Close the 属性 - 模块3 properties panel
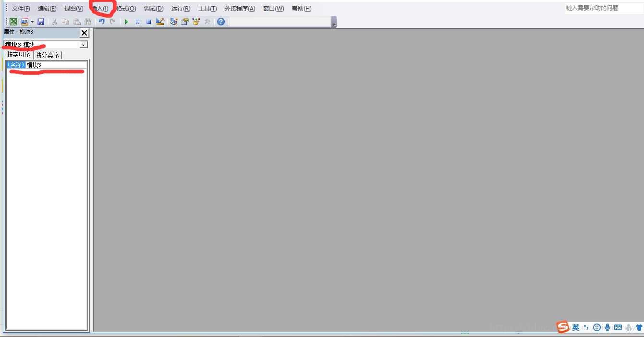 (x=84, y=33)
